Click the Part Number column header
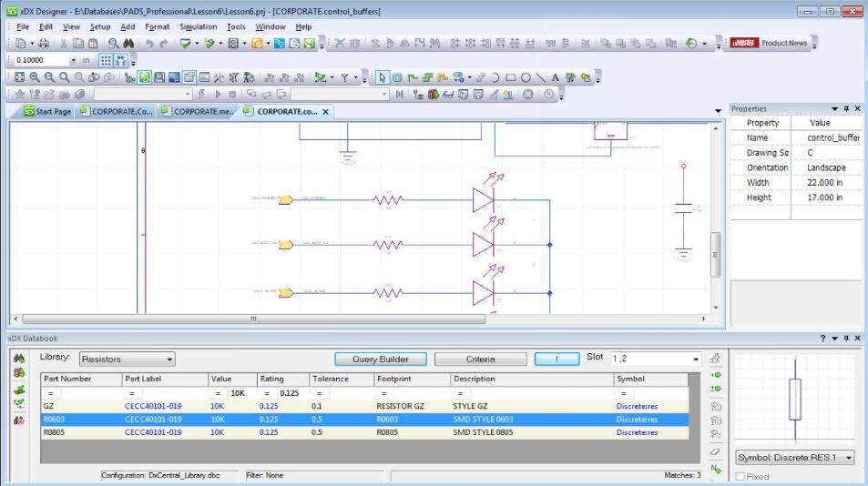Viewport: 868px width, 486px height. (x=81, y=379)
